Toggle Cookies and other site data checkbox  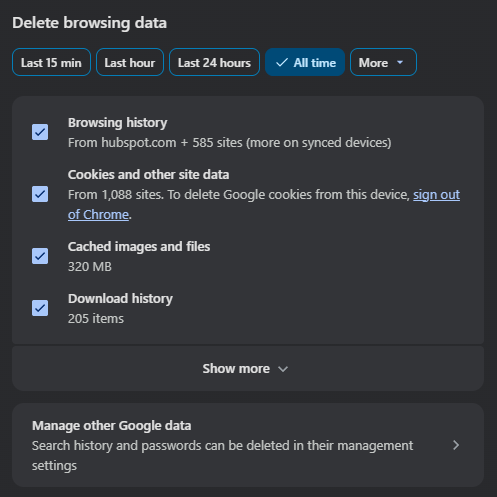pyautogui.click(x=40, y=194)
